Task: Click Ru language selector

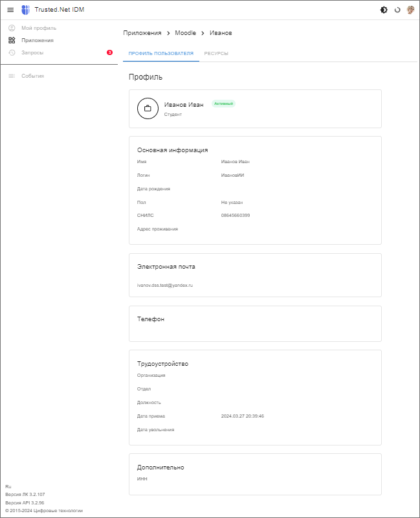Action: [8, 487]
